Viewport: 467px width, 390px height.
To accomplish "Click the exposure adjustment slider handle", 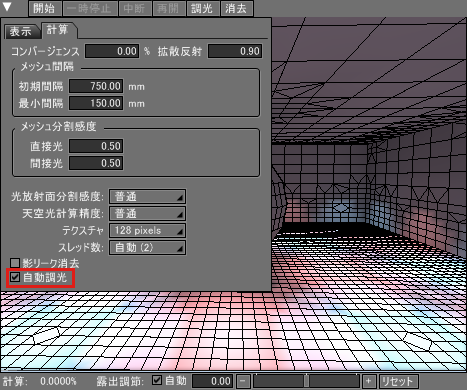I will (307, 381).
